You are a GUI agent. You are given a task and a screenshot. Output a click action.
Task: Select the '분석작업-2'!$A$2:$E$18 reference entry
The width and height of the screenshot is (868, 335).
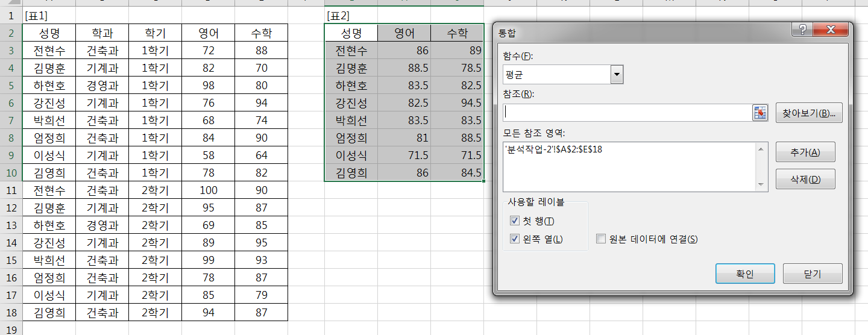(x=554, y=149)
